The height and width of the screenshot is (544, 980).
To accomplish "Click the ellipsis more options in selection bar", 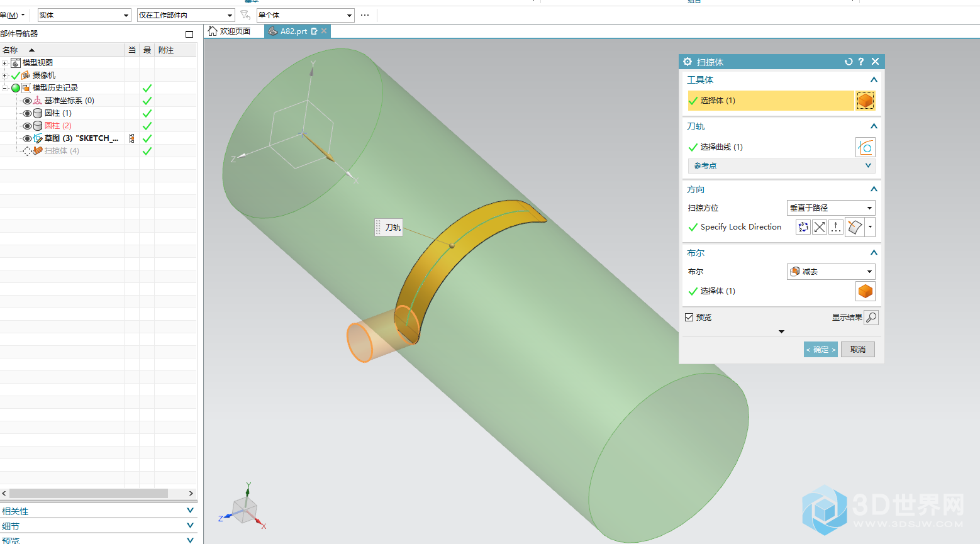I will pyautogui.click(x=365, y=14).
